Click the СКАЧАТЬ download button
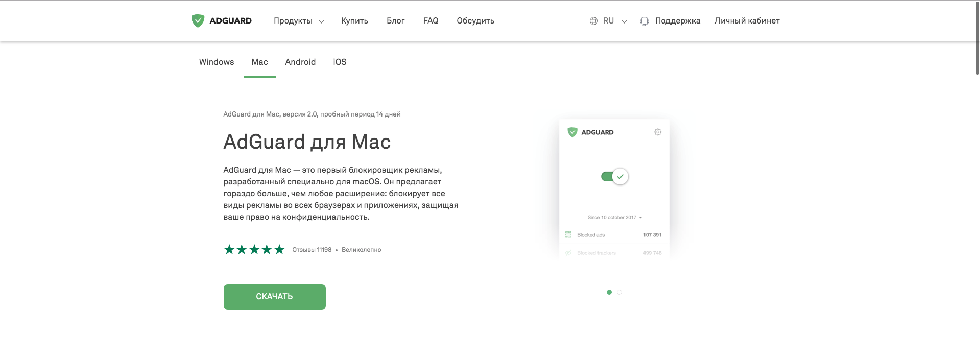 (275, 297)
